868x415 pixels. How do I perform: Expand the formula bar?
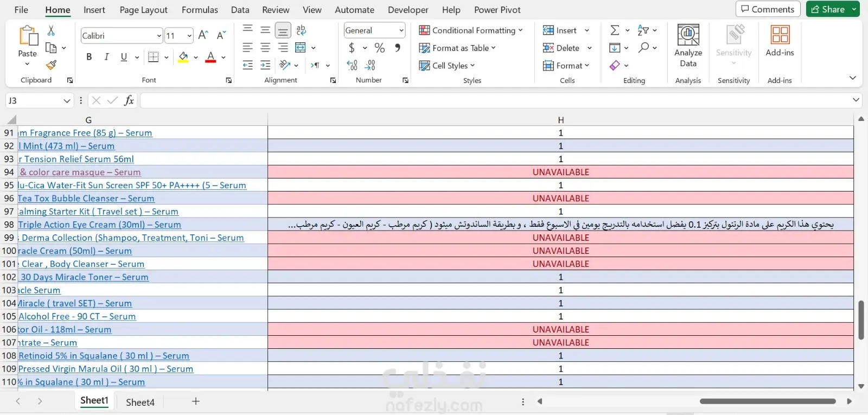point(856,100)
